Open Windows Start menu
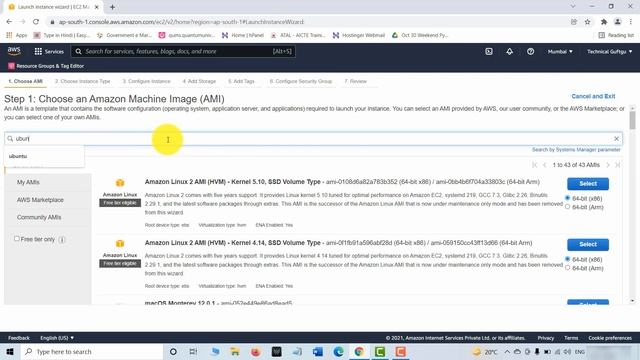The width and height of the screenshot is (640, 360). tap(10, 351)
